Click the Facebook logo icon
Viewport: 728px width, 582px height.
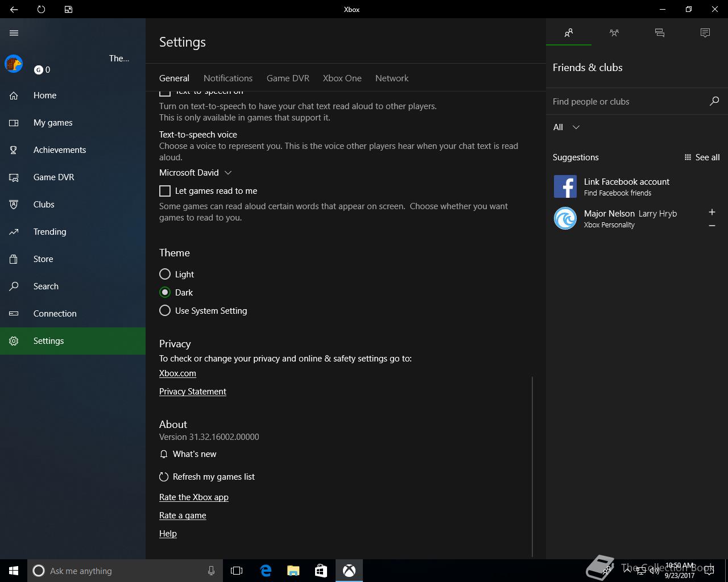click(x=565, y=186)
